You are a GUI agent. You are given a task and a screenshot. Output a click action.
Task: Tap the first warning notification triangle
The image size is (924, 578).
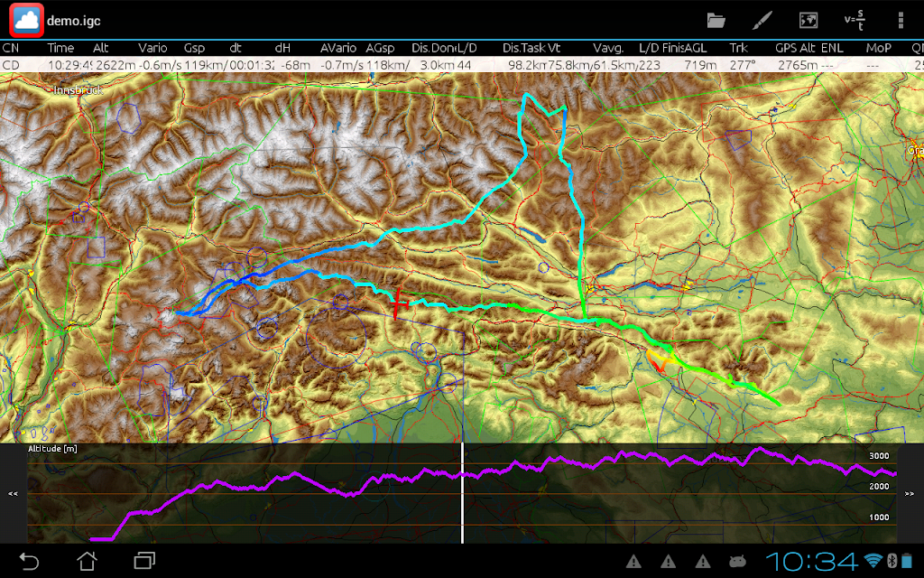[633, 561]
